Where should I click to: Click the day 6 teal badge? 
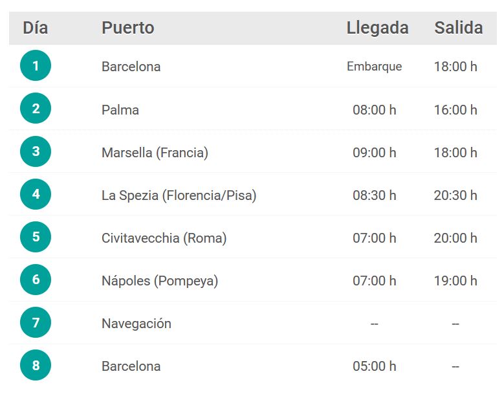(36, 280)
